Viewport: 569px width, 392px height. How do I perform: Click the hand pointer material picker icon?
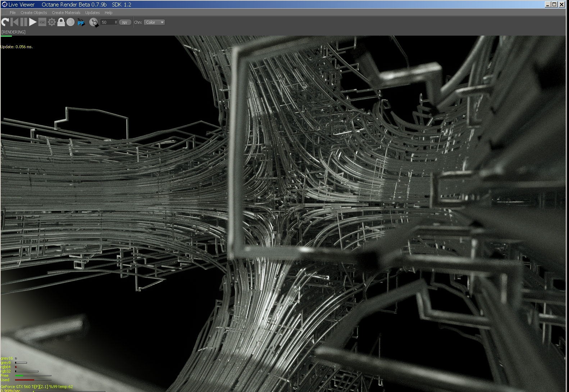click(x=94, y=22)
